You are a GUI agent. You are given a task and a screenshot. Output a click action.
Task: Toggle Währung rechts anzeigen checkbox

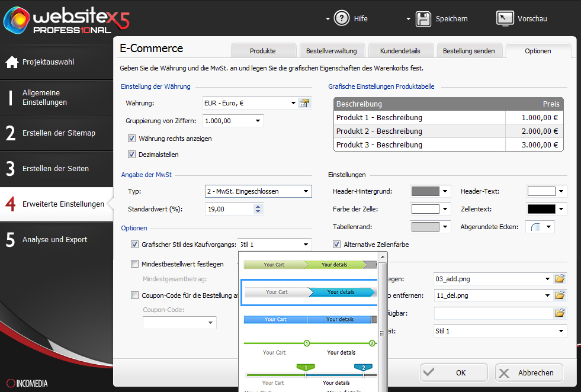(x=131, y=138)
